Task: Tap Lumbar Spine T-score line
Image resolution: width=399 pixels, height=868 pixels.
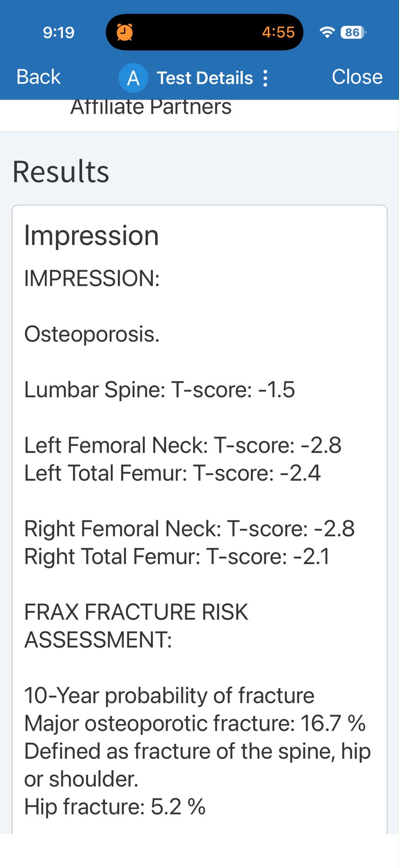Action: [x=159, y=389]
